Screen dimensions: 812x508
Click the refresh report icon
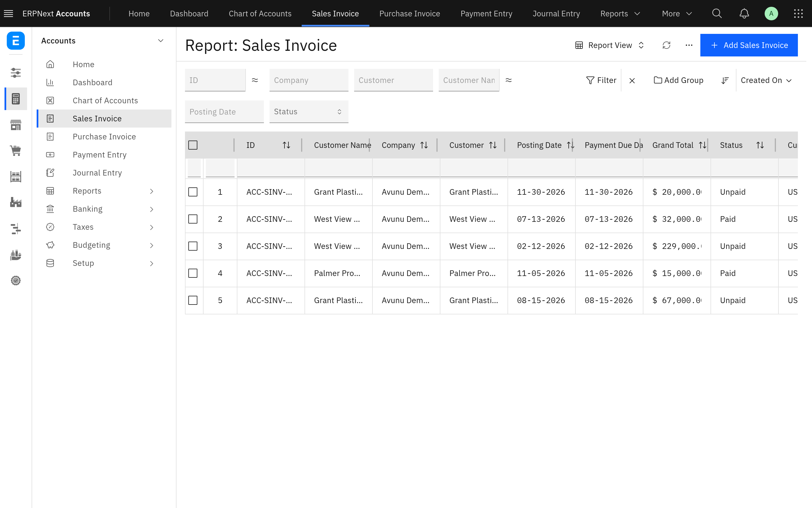(667, 45)
